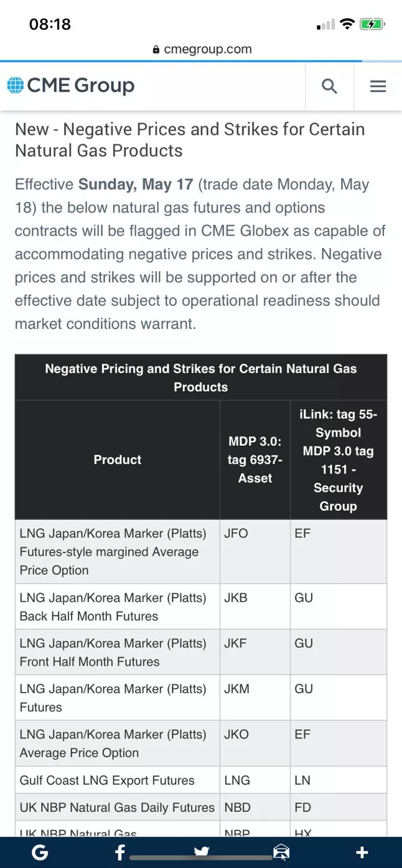Tap the Wi-Fi status icon

click(x=347, y=24)
